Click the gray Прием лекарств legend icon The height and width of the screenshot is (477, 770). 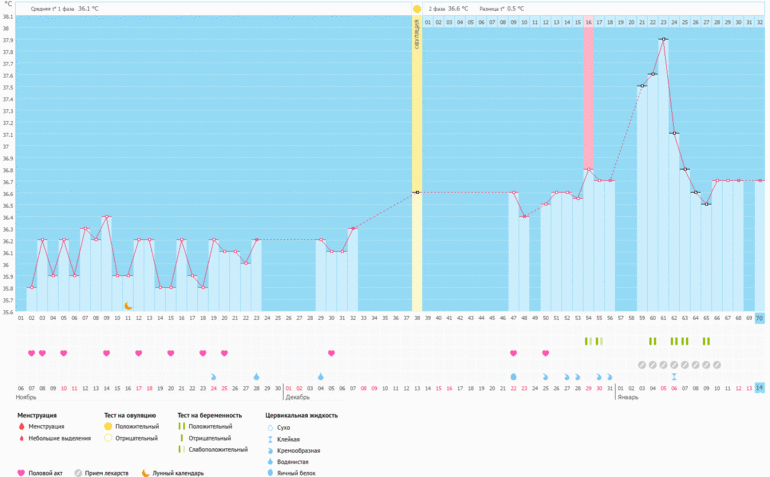click(x=77, y=473)
